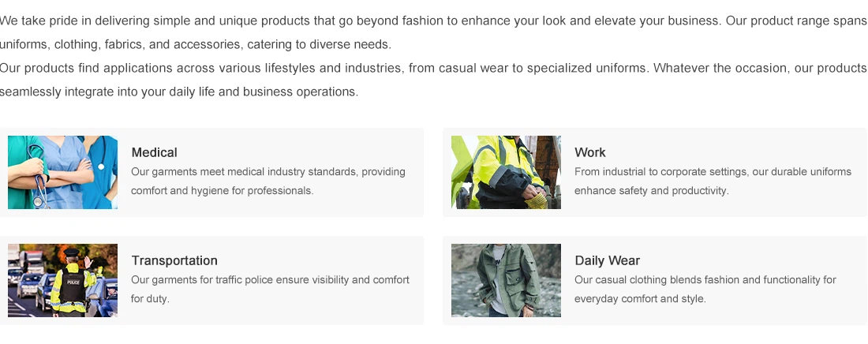Select "everyday comfort and style" line
The height and width of the screenshot is (344, 868).
pos(640,299)
